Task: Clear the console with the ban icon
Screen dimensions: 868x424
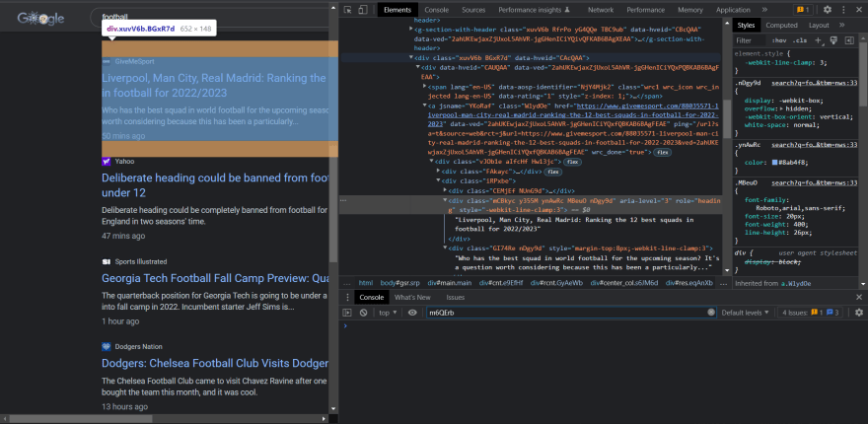Action: click(x=363, y=313)
